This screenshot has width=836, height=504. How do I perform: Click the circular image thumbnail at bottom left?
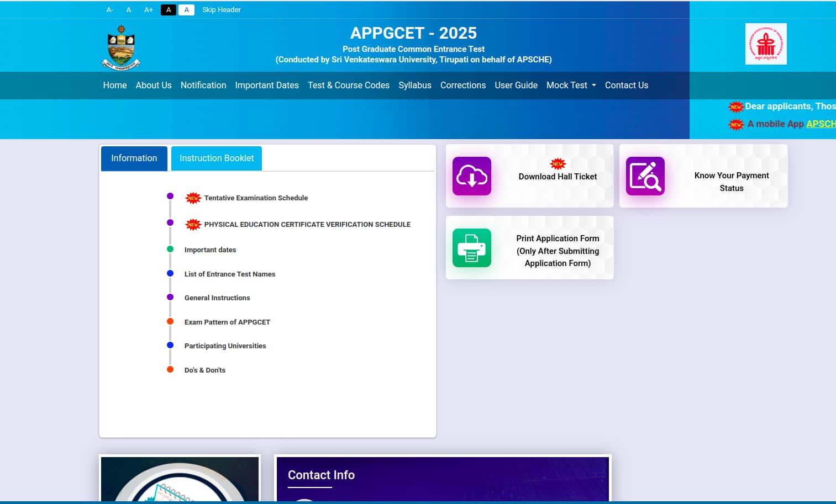coord(180,479)
